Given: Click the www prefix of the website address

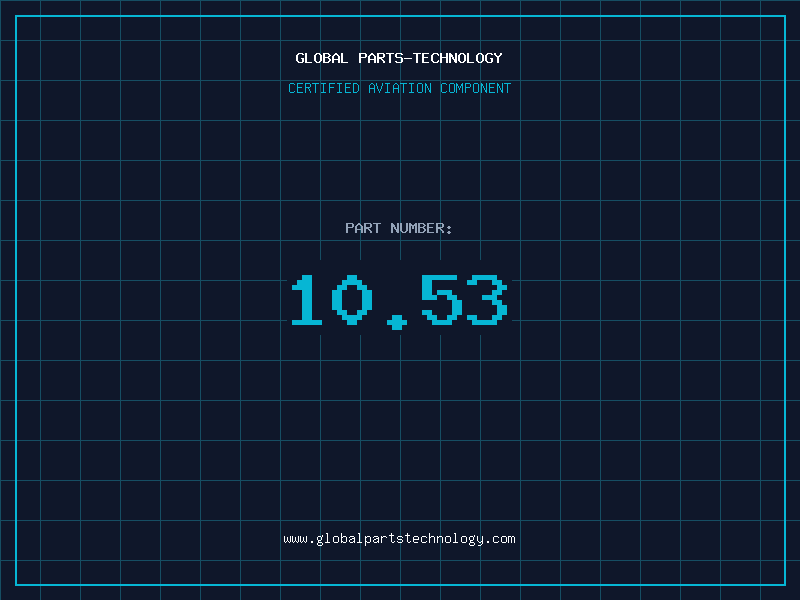Looking at the screenshot, I should [295, 538].
